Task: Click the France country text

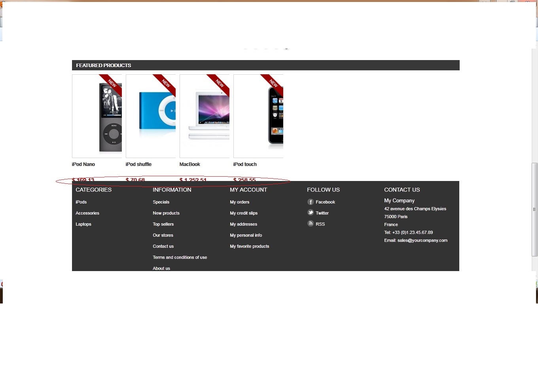Action: click(x=391, y=224)
